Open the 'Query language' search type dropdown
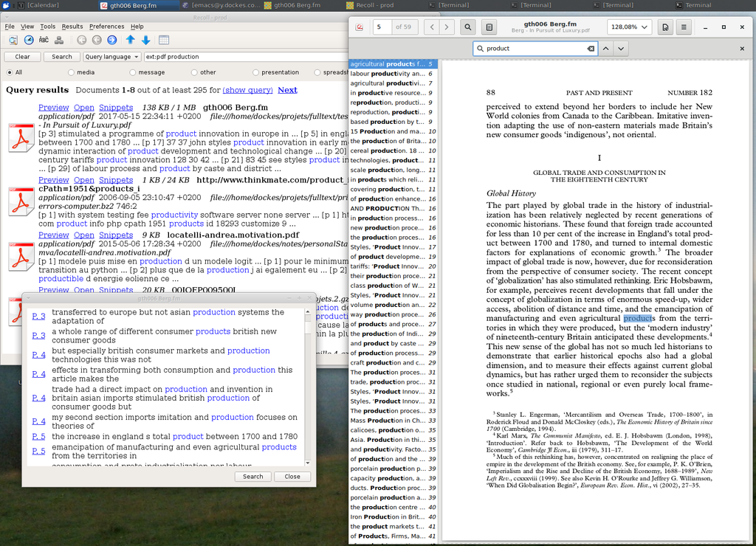 tap(112, 57)
